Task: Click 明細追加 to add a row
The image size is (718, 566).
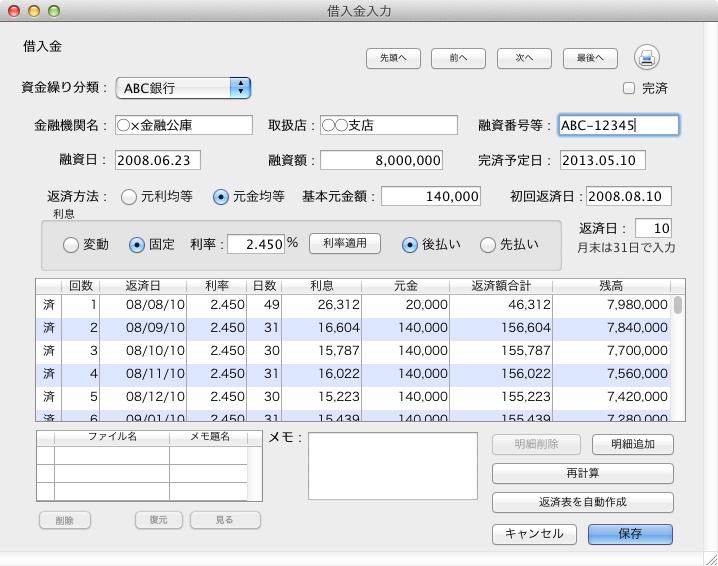Action: (632, 444)
